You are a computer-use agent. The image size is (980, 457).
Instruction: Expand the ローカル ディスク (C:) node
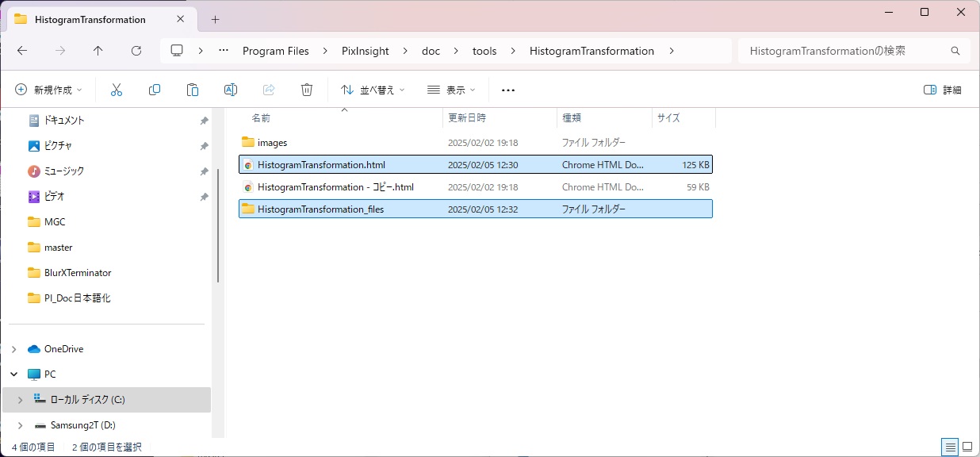click(20, 400)
